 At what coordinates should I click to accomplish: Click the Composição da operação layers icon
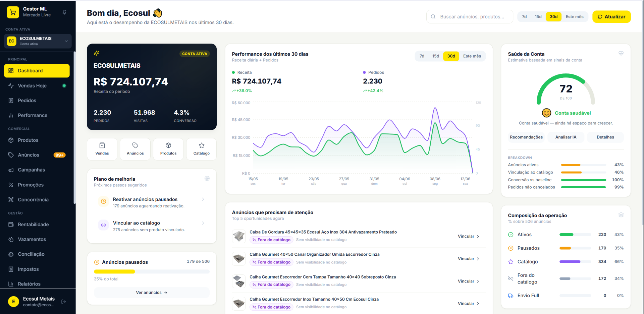(621, 215)
